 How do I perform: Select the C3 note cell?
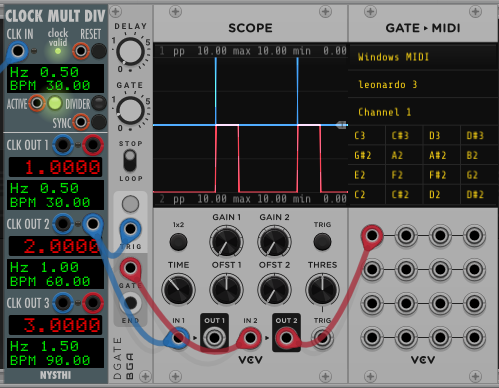tap(367, 135)
